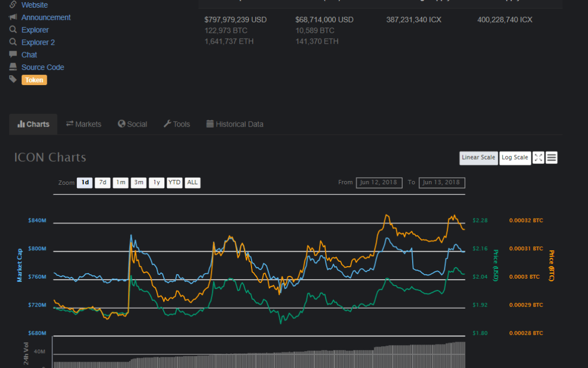
Task: Set chart zoom to ALL
Action: 192,183
